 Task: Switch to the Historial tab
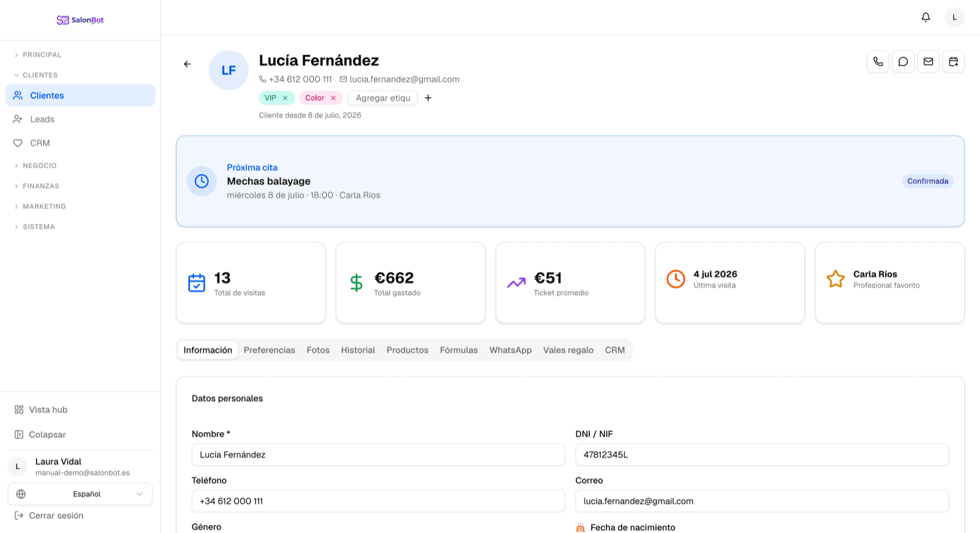coord(358,350)
